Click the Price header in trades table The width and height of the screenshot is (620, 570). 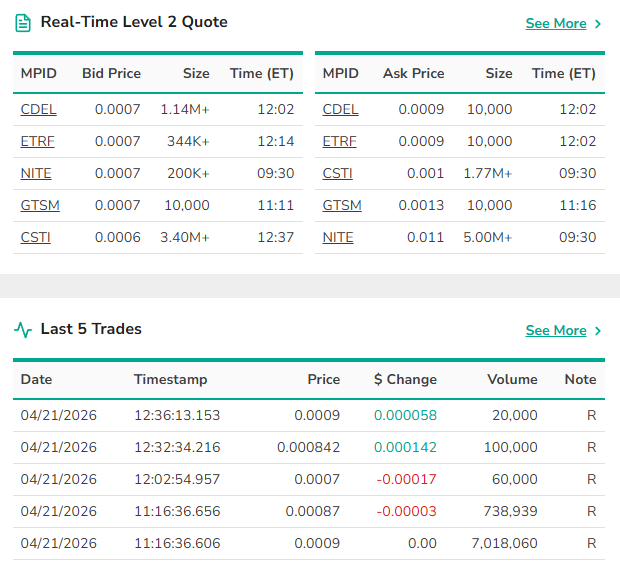coord(324,379)
